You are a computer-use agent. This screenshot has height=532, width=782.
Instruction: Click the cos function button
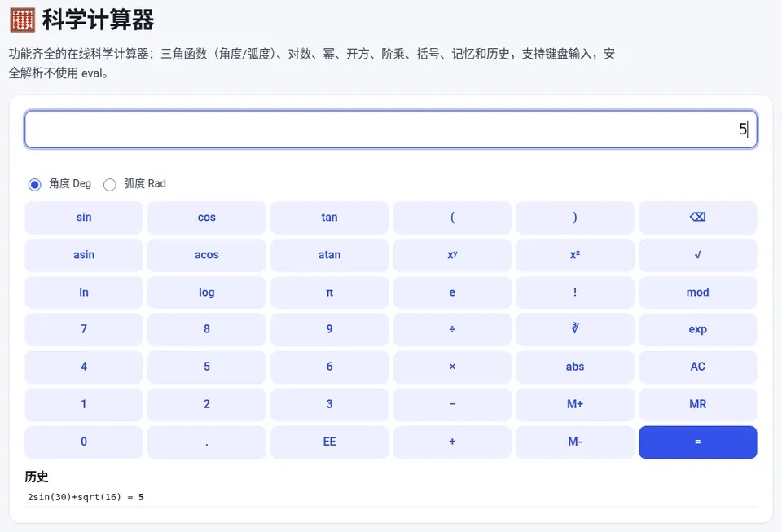(206, 218)
